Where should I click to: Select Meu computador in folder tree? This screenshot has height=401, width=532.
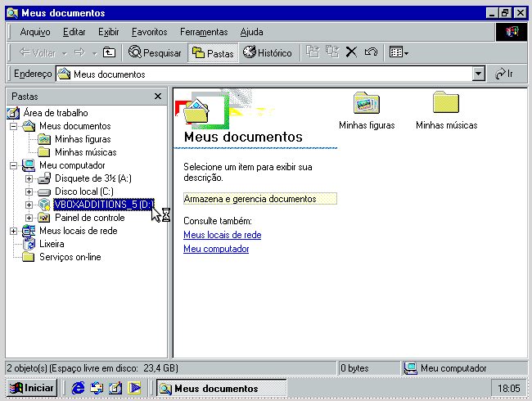pyautogui.click(x=72, y=165)
